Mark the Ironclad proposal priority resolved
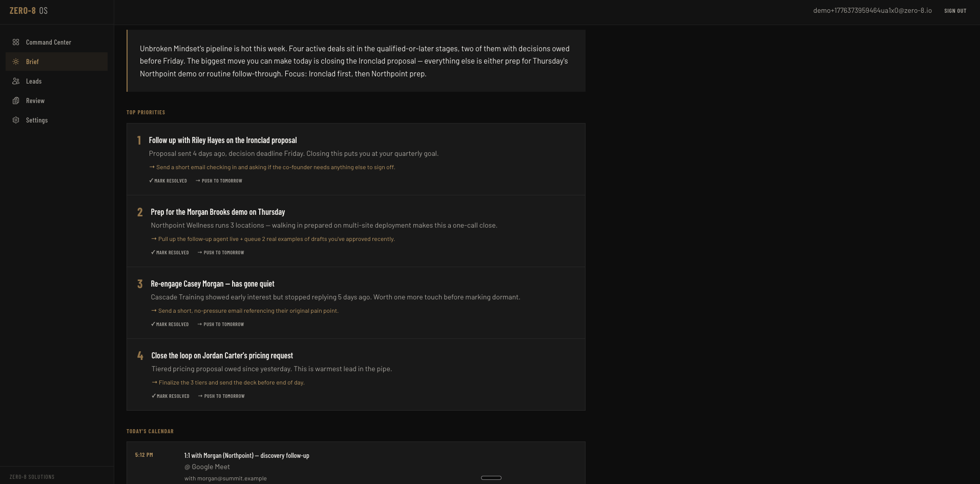Image resolution: width=980 pixels, height=484 pixels. (x=168, y=181)
